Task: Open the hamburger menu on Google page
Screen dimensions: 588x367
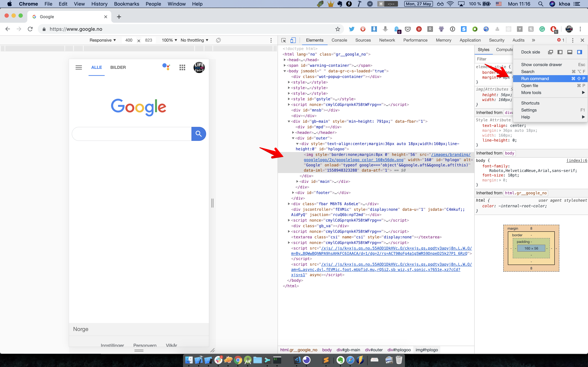Action: (79, 67)
